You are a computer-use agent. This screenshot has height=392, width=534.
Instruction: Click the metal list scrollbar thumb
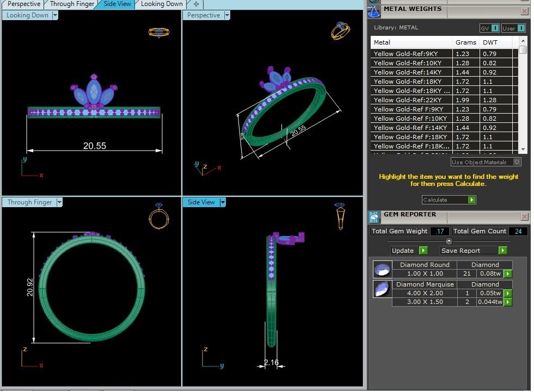click(x=523, y=49)
